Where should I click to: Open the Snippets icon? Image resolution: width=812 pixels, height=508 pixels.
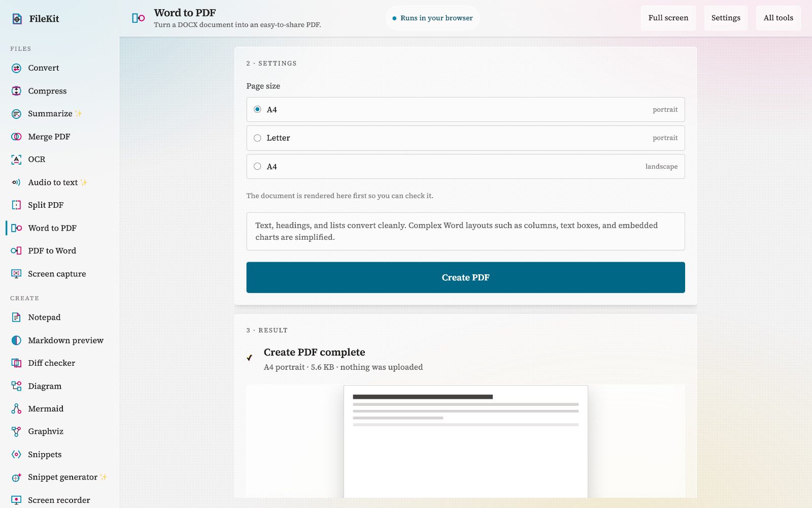16,455
